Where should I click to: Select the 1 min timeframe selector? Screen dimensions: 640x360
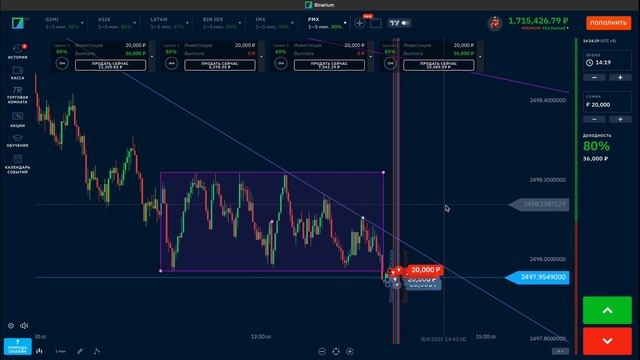(60, 351)
